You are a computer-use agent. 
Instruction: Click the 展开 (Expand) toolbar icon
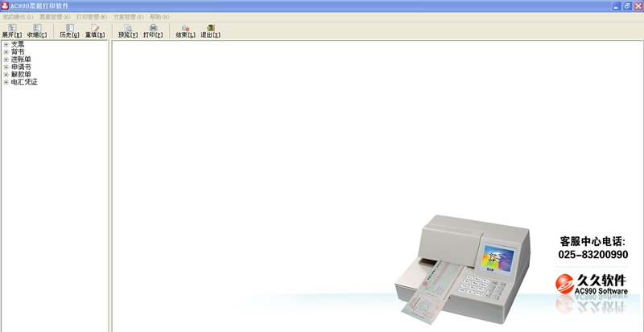12,31
